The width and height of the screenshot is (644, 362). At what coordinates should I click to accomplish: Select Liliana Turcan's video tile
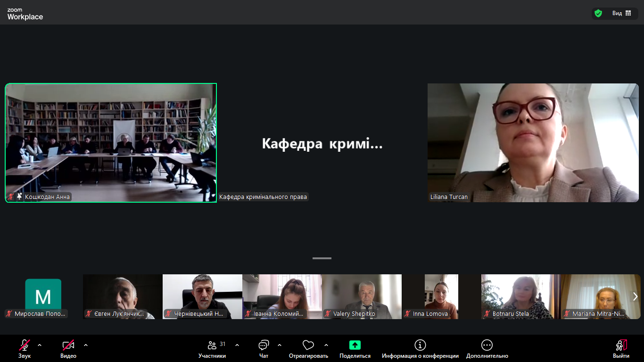click(533, 143)
